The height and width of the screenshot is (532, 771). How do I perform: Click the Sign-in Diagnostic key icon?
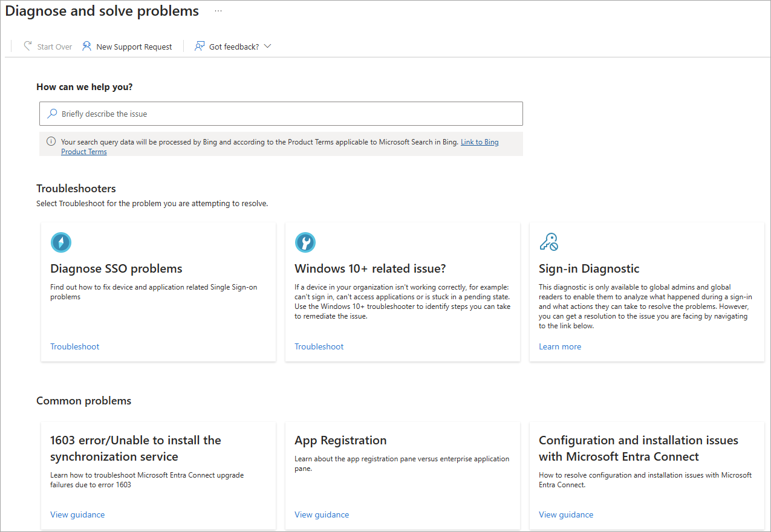[x=548, y=242]
